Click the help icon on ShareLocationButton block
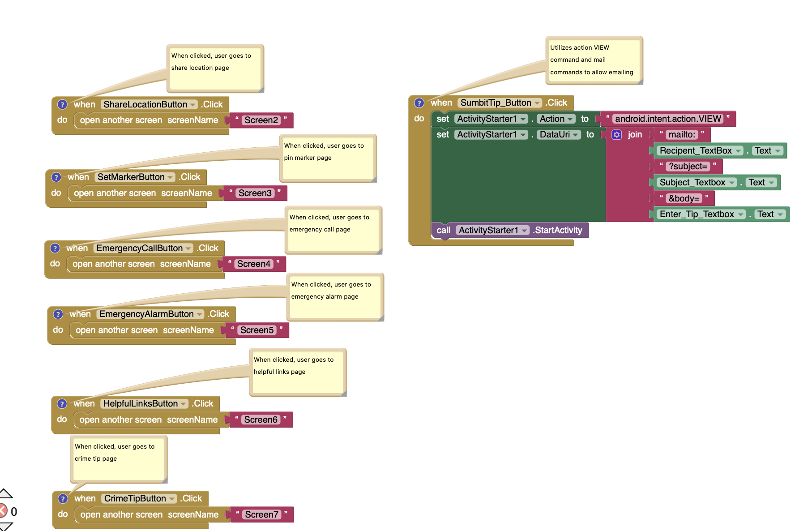This screenshot has width=812, height=531. click(x=63, y=104)
